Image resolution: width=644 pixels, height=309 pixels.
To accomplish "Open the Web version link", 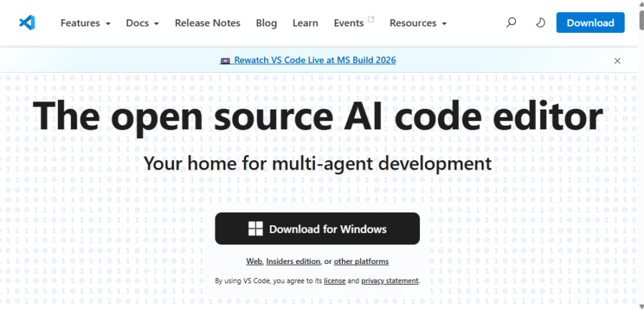I will [255, 261].
